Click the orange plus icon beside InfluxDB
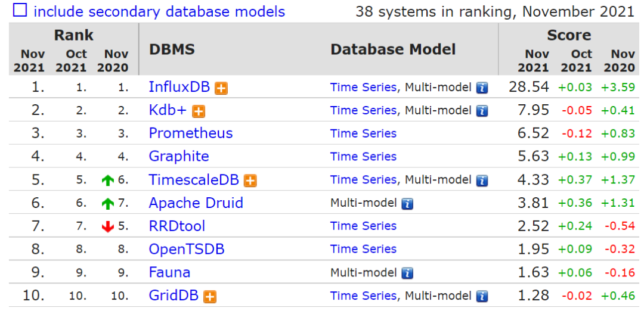644x311 pixels. point(221,88)
